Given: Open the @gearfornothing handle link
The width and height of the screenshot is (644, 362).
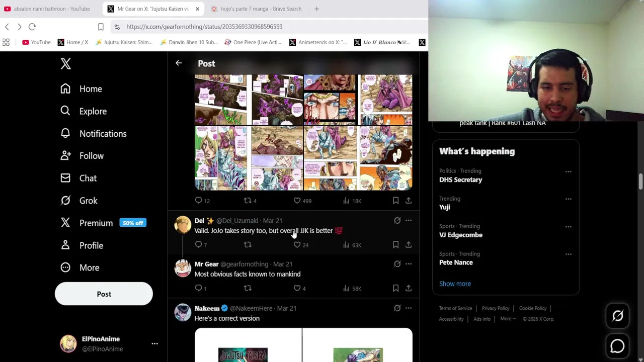Looking at the screenshot, I should [x=244, y=264].
